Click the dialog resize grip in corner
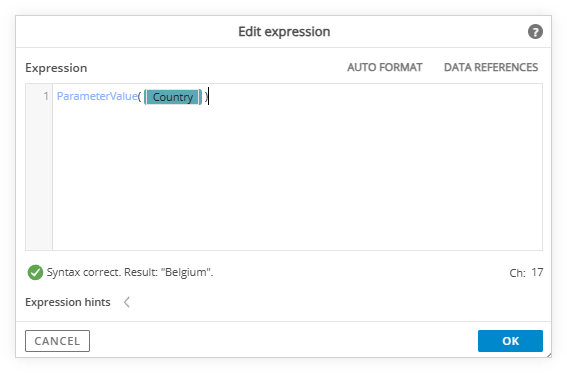The width and height of the screenshot is (567, 373). [549, 355]
